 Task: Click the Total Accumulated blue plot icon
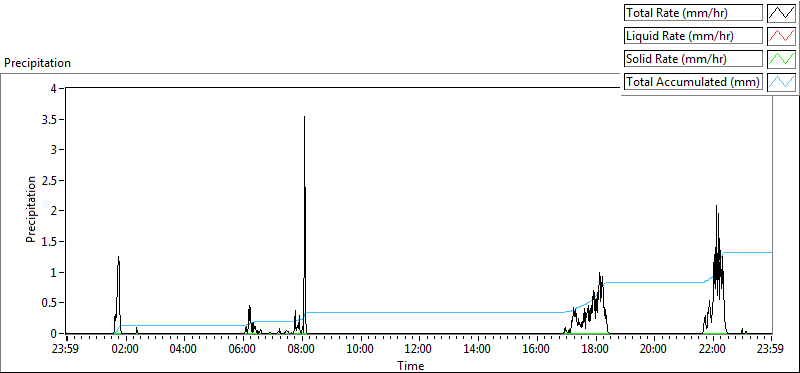pyautogui.click(x=781, y=82)
